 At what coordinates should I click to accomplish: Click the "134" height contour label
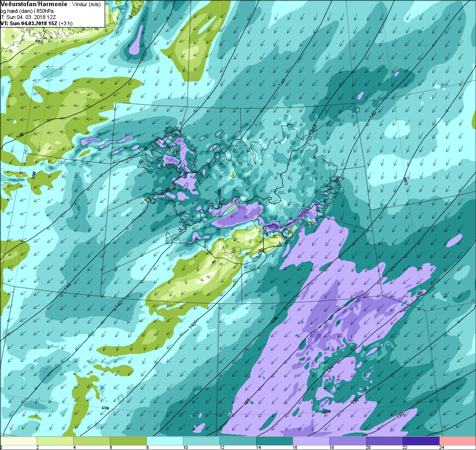(x=330, y=368)
